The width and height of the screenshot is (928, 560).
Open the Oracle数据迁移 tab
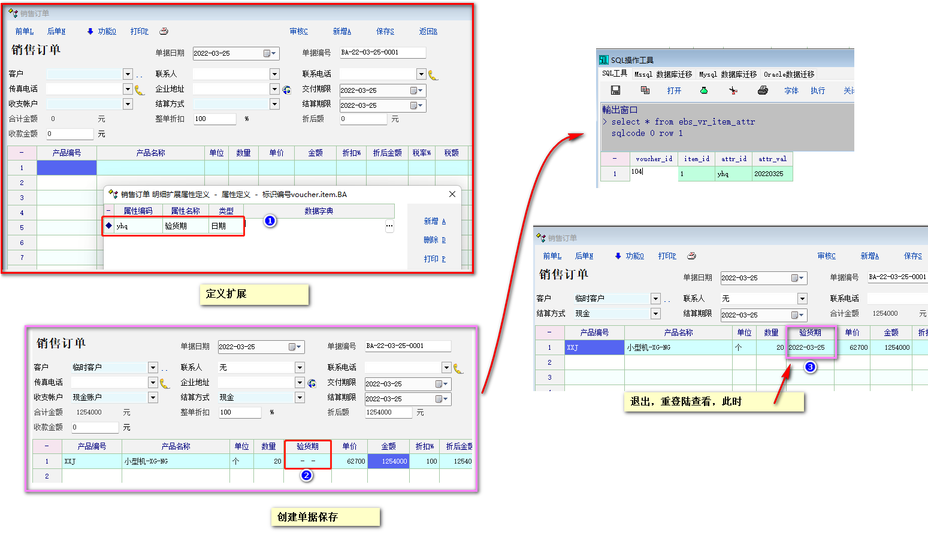point(789,74)
